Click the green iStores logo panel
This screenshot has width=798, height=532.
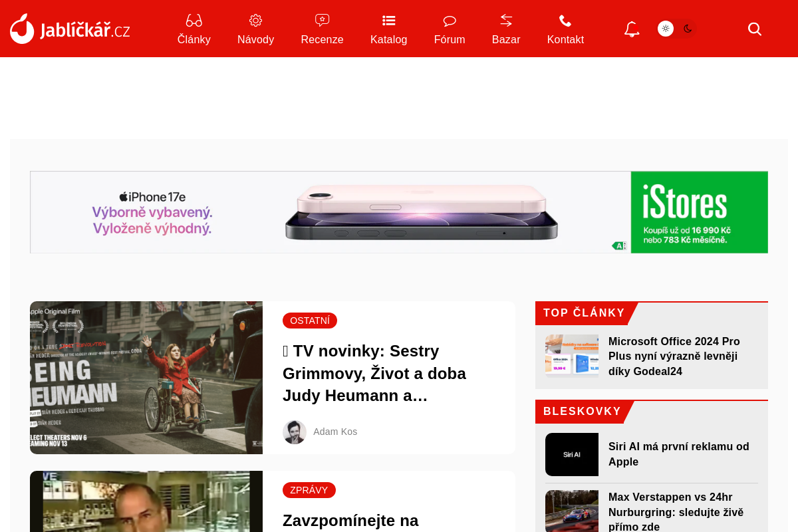(700, 212)
